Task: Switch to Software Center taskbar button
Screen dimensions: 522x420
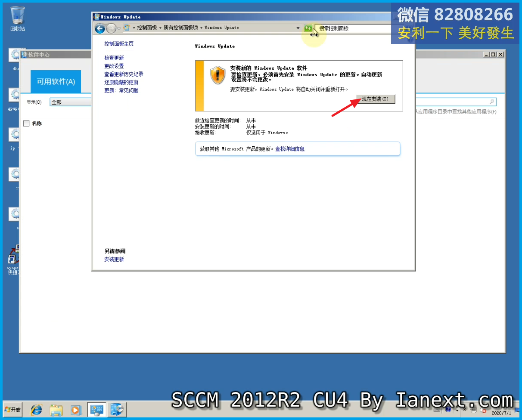Action: point(116,410)
